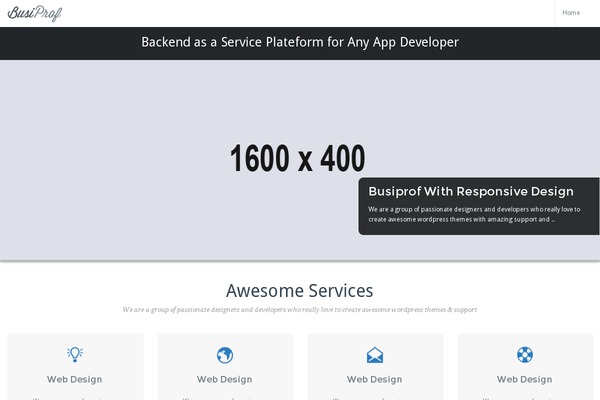Image resolution: width=600 pixels, height=400 pixels.
Task: Click the 1600 x 400 slider image
Action: [x=300, y=160]
